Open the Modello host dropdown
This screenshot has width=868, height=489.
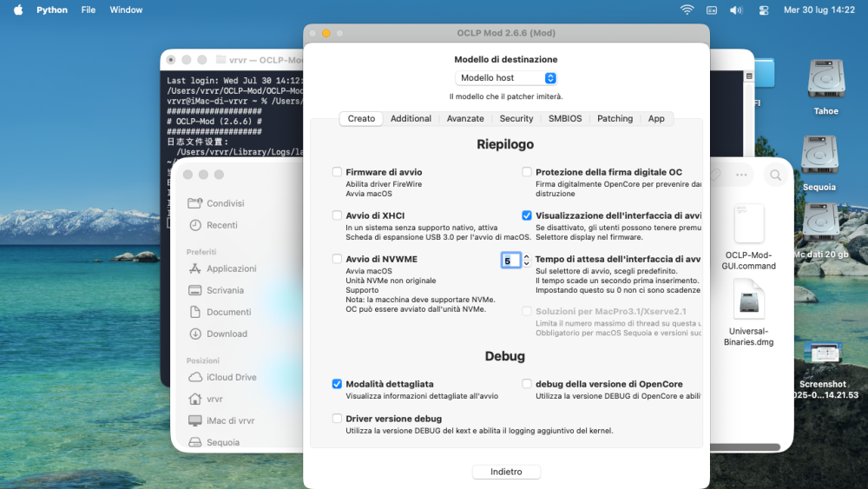pyautogui.click(x=506, y=77)
